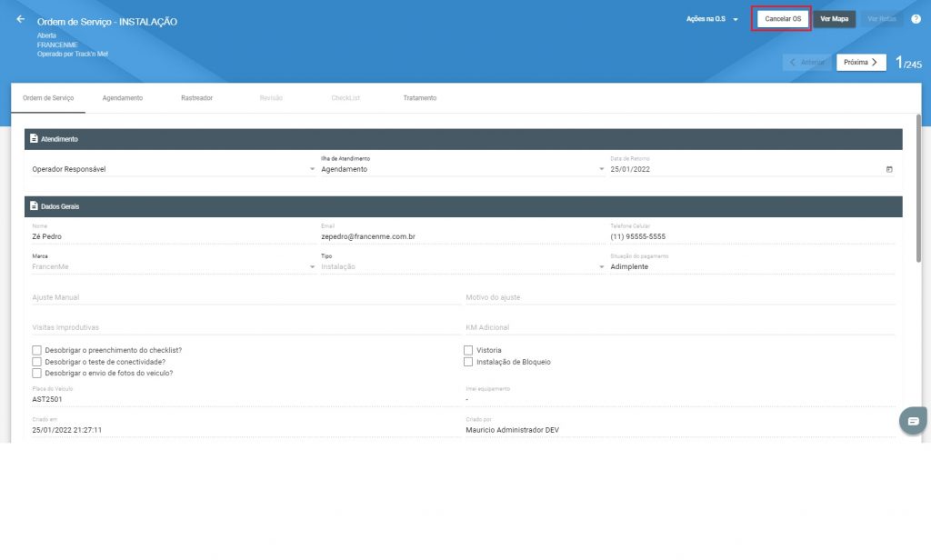Click the Email input field
931x560 pixels.
point(463,236)
